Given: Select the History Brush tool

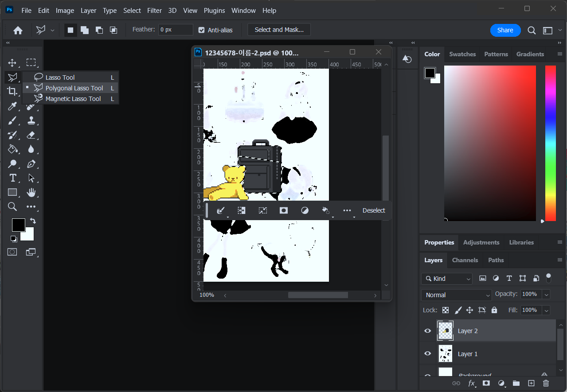Looking at the screenshot, I should coord(12,135).
